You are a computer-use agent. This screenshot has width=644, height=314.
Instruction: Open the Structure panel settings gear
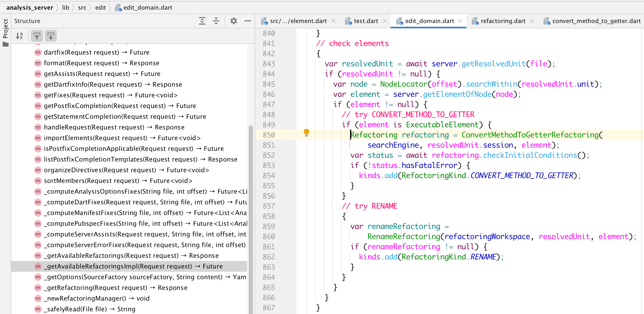(x=233, y=21)
